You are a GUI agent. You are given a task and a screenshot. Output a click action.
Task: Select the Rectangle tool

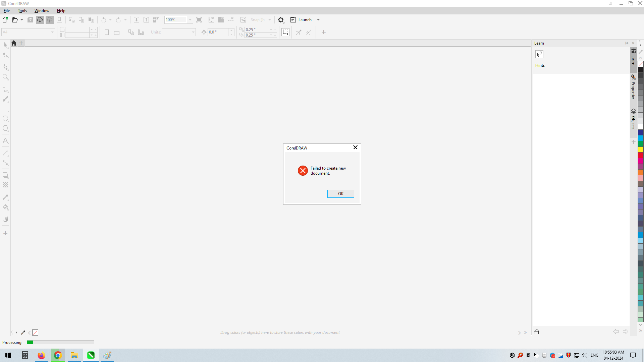point(6,109)
